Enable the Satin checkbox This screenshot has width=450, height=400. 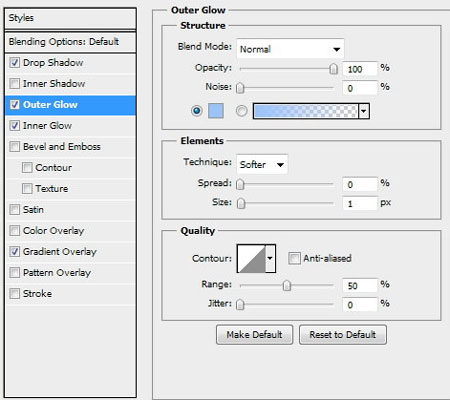tap(15, 210)
